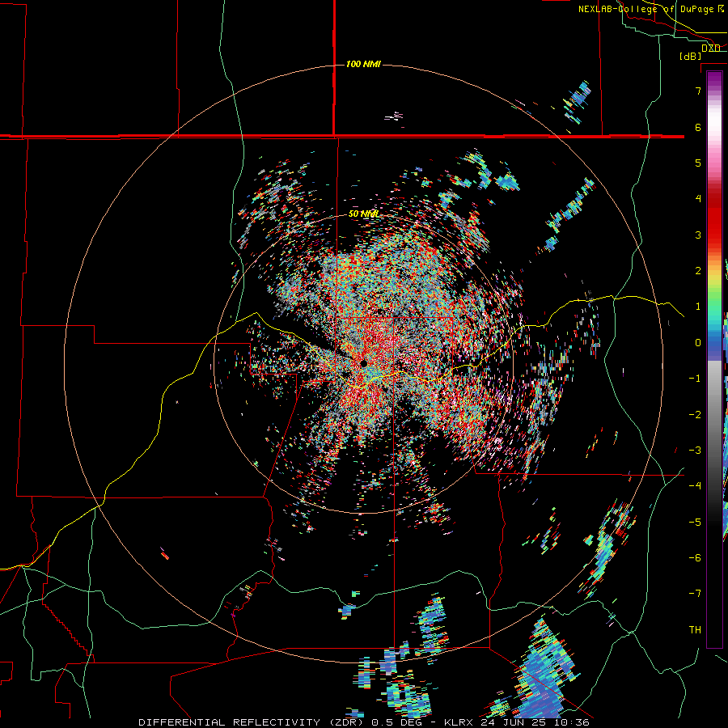The image size is (728, 728).
Task: Select the 0 value on the dB scale
Action: (x=698, y=343)
